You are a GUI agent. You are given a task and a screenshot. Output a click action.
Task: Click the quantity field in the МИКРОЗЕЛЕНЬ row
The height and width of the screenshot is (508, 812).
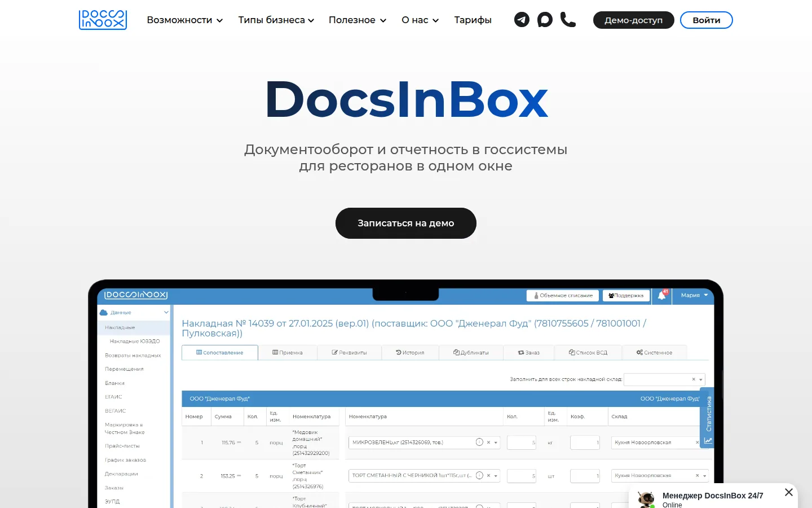522,443
